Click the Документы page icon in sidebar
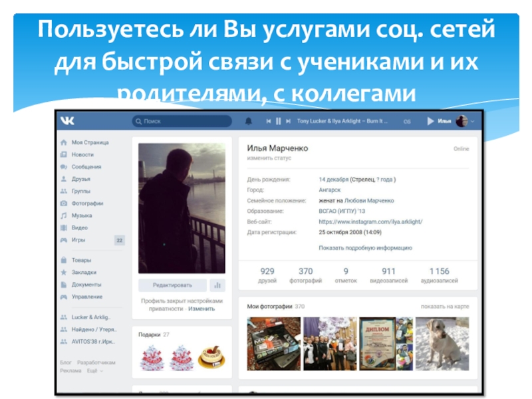 [x=63, y=285]
